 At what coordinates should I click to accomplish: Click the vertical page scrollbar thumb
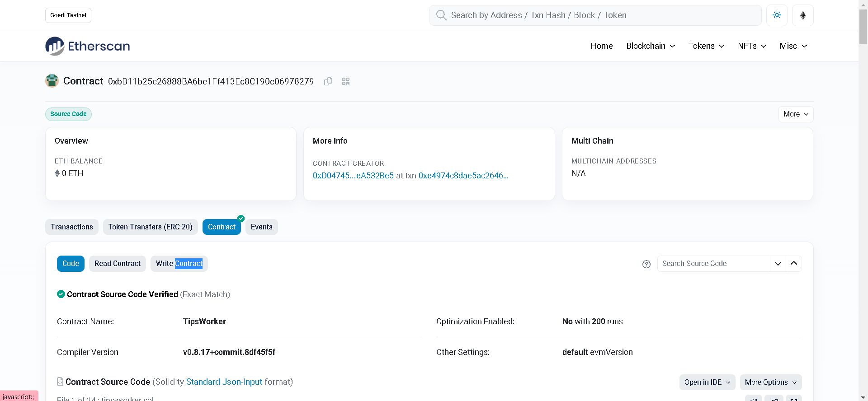point(863,26)
